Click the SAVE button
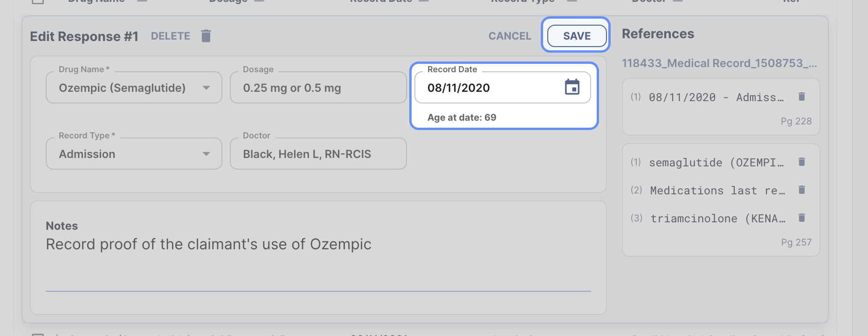 point(577,36)
